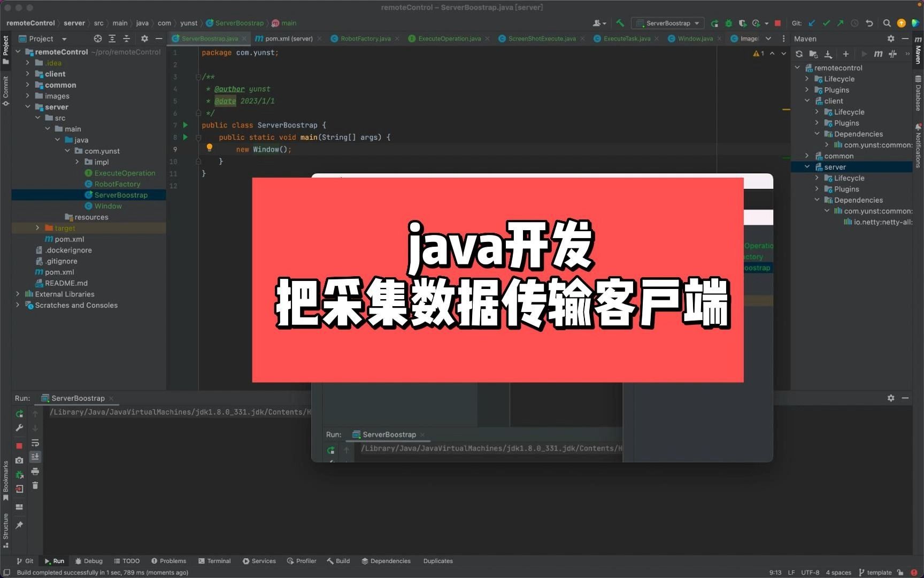924x578 pixels.
Task: Collapse the server node in Project tree
Action: click(28, 107)
